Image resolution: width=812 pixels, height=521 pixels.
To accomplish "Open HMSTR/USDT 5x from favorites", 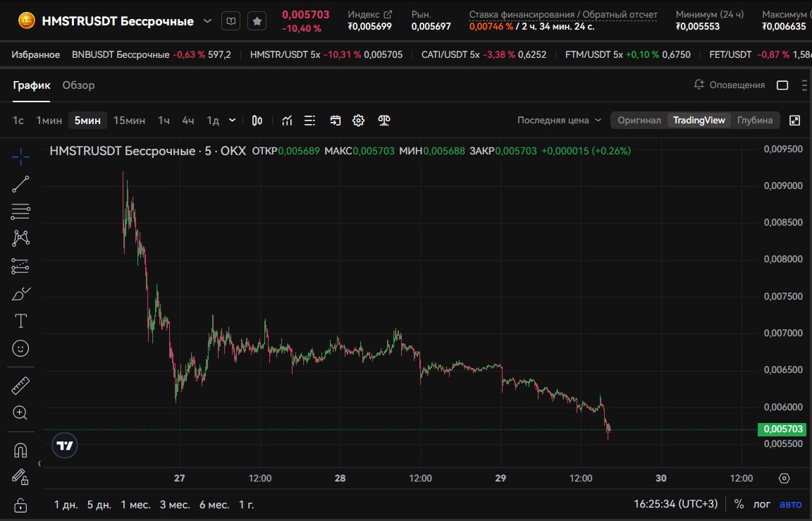I will (x=326, y=54).
